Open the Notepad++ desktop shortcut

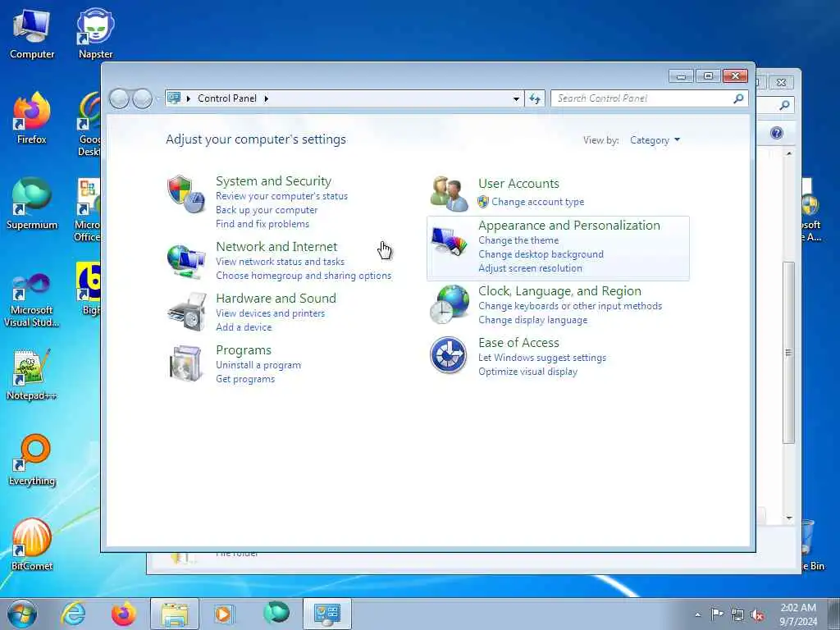(31, 374)
